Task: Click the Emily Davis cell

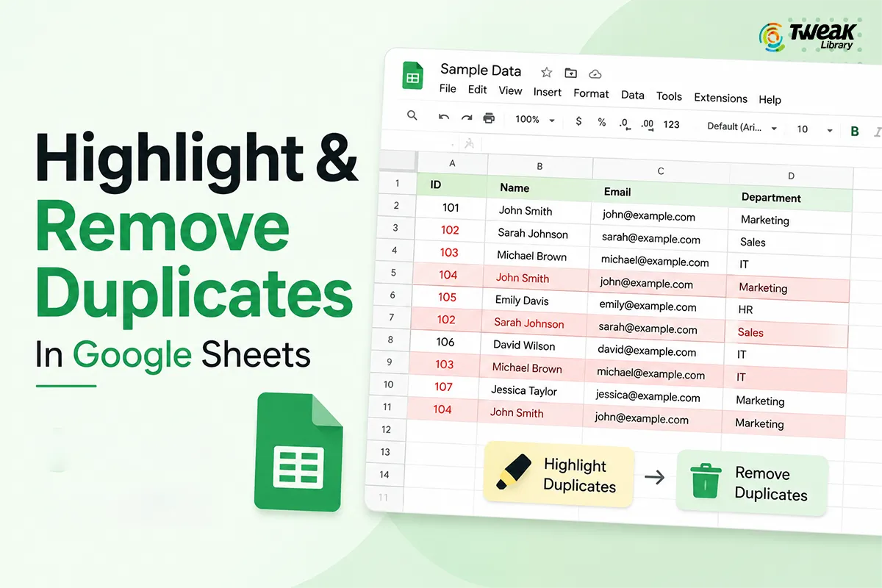Action: [534, 301]
